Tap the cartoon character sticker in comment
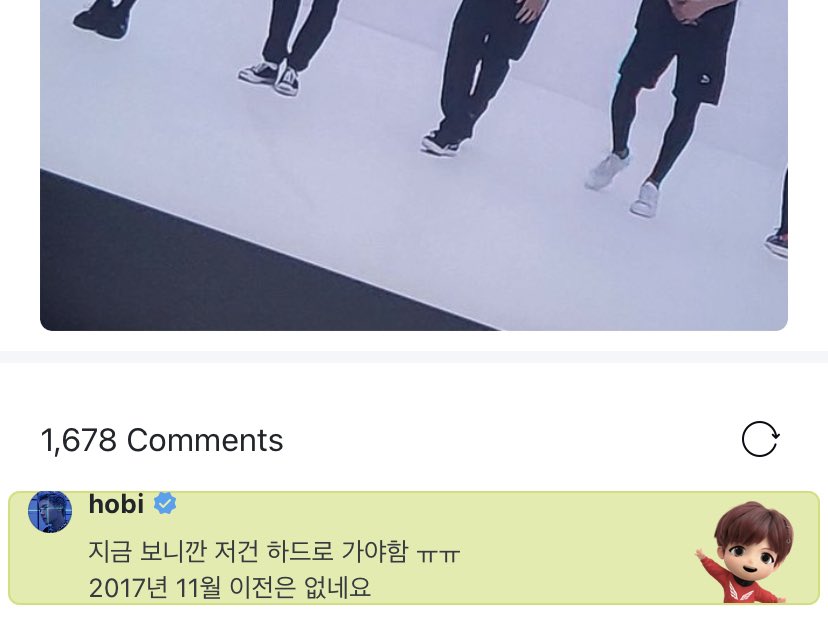Image resolution: width=828 pixels, height=626 pixels. pyautogui.click(x=746, y=552)
